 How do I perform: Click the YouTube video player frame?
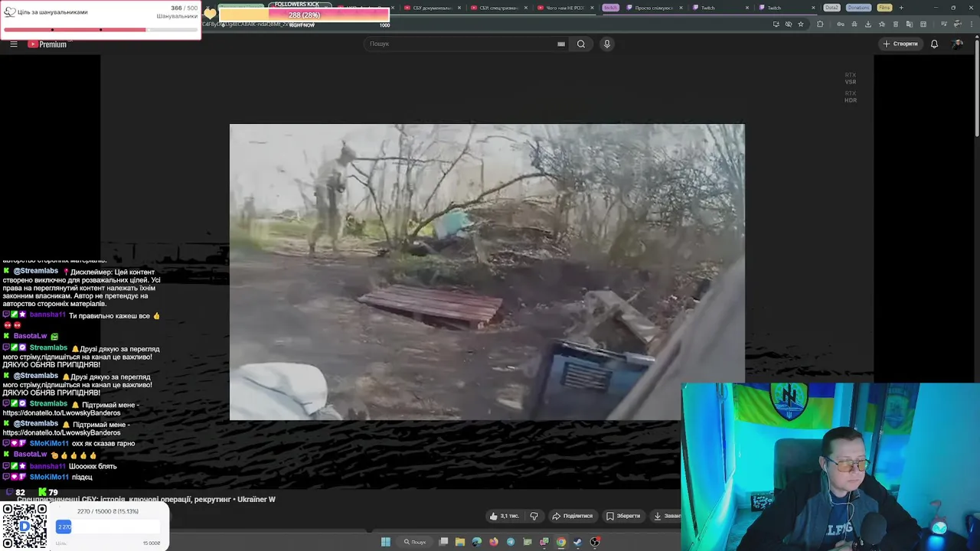pyautogui.click(x=487, y=272)
